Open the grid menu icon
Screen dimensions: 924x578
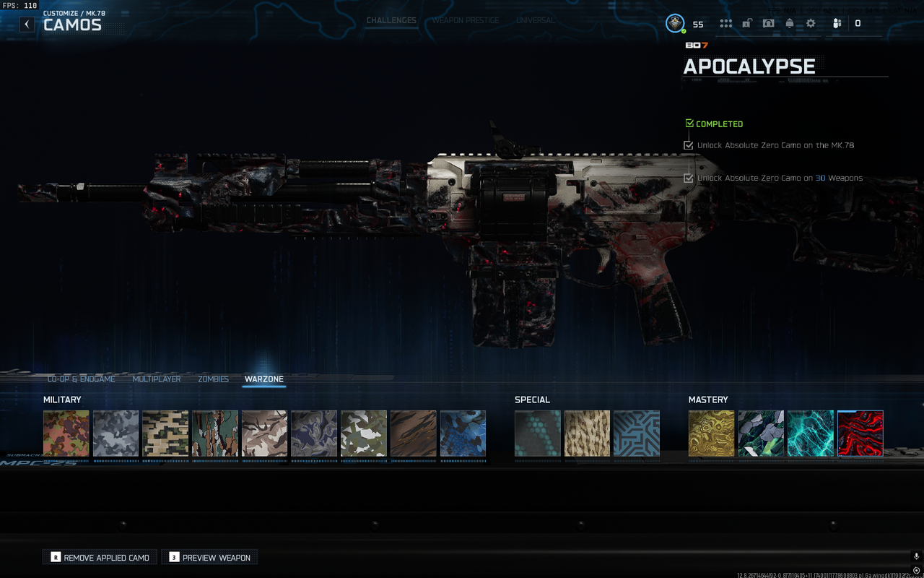point(725,23)
